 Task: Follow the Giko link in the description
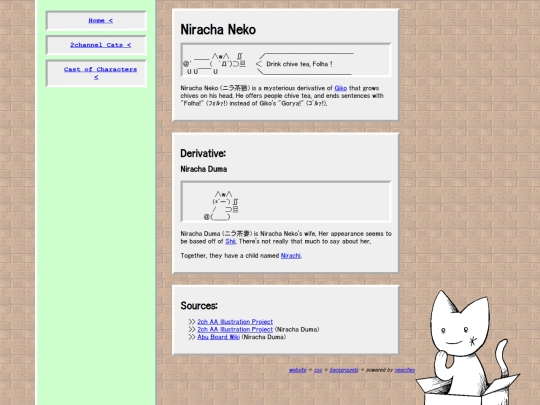coord(341,88)
